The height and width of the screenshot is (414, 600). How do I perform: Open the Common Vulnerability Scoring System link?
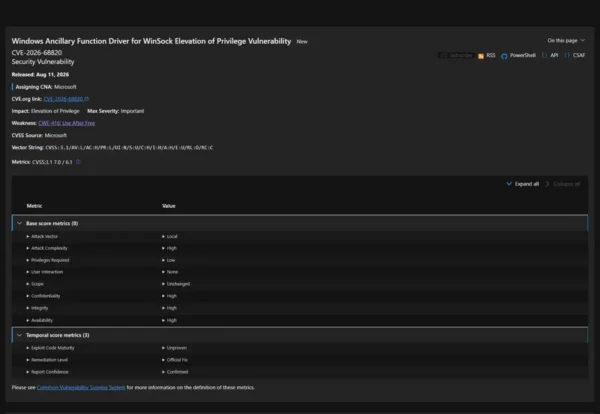point(81,387)
